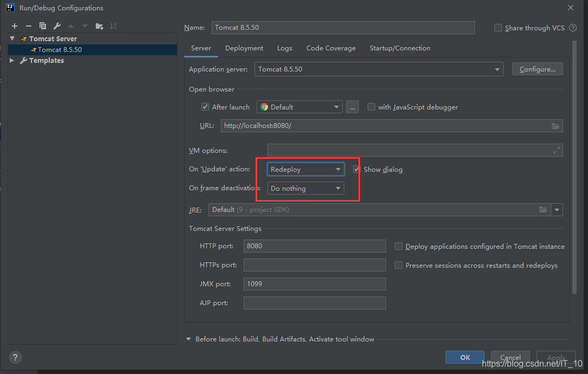Open On frame deactivation Do nothing dropdown
Viewport: 588px width, 374px height.
305,188
